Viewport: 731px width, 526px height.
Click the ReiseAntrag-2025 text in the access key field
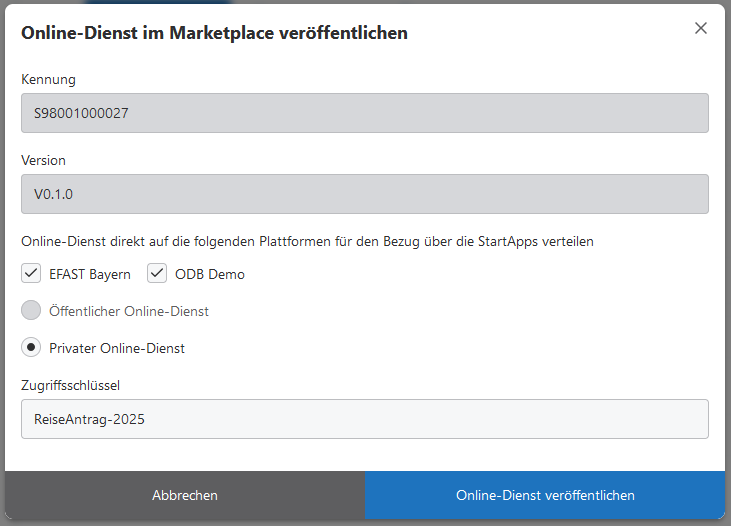tap(89, 419)
